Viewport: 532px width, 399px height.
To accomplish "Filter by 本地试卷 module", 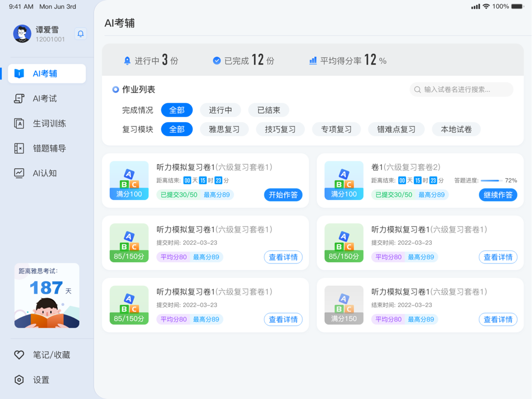I will [x=456, y=129].
